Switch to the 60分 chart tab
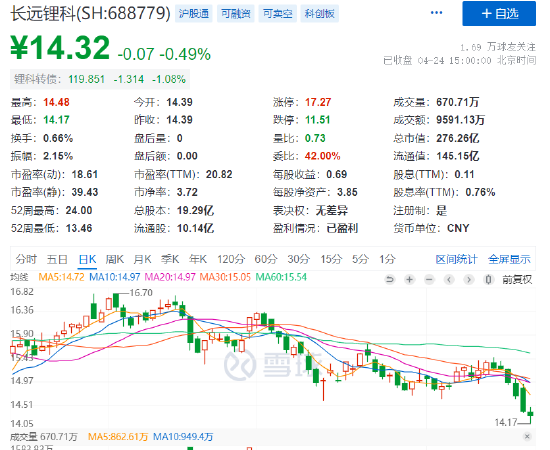This screenshot has height=450, width=550. click(266, 260)
